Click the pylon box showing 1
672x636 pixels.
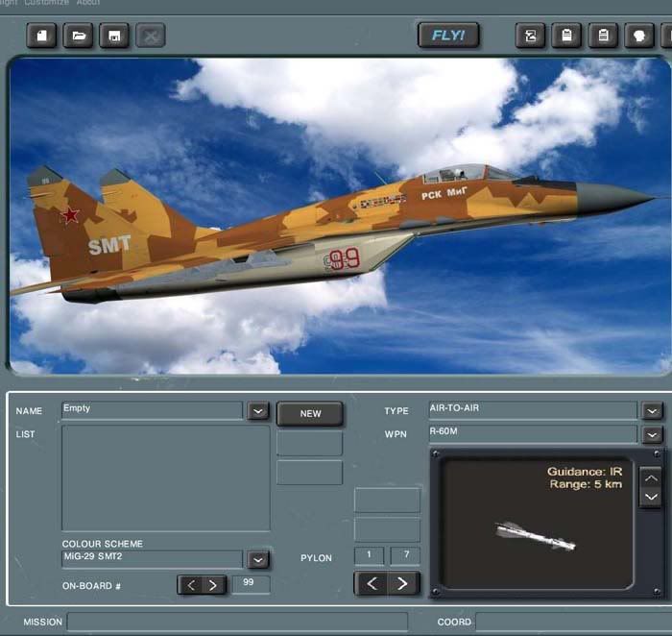tap(369, 556)
